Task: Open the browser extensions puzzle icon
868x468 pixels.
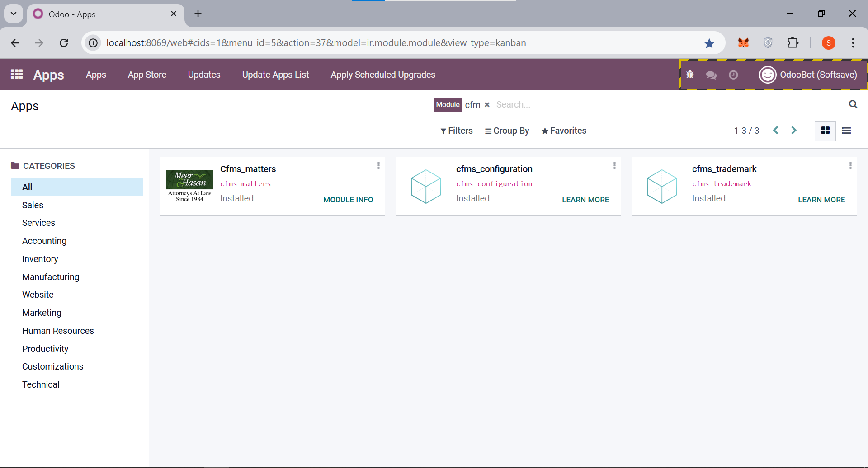Action: [x=793, y=43]
